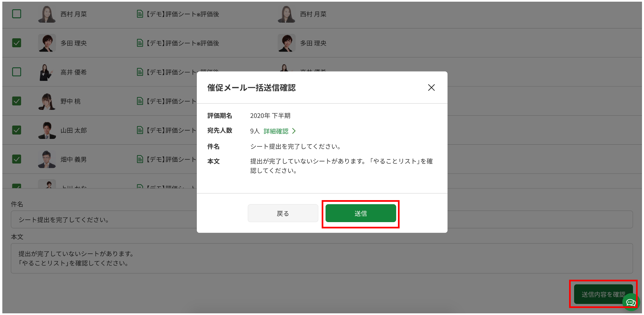Click 山田 太郎's avatar photo

(47, 130)
